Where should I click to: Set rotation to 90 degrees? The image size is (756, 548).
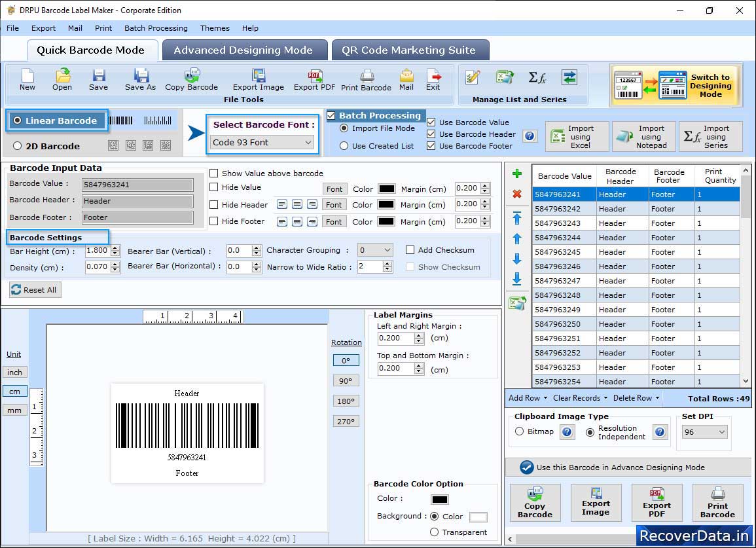coord(346,380)
